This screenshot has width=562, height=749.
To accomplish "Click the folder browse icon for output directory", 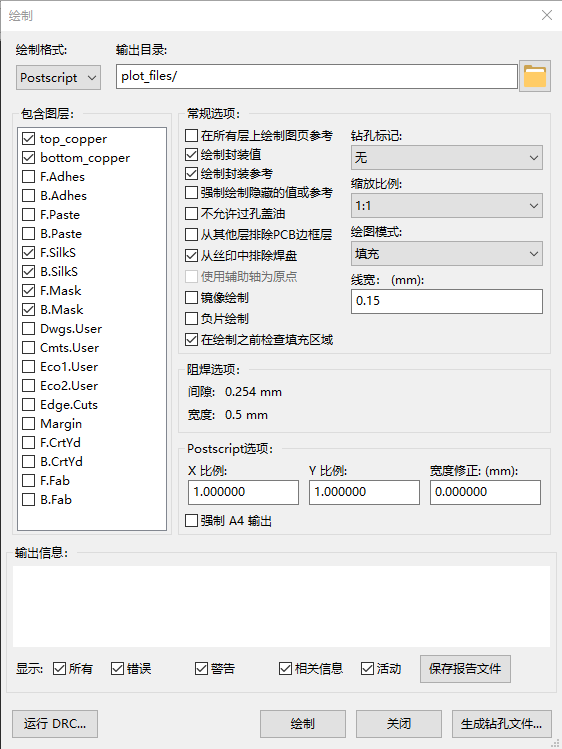I will pyautogui.click(x=534, y=76).
